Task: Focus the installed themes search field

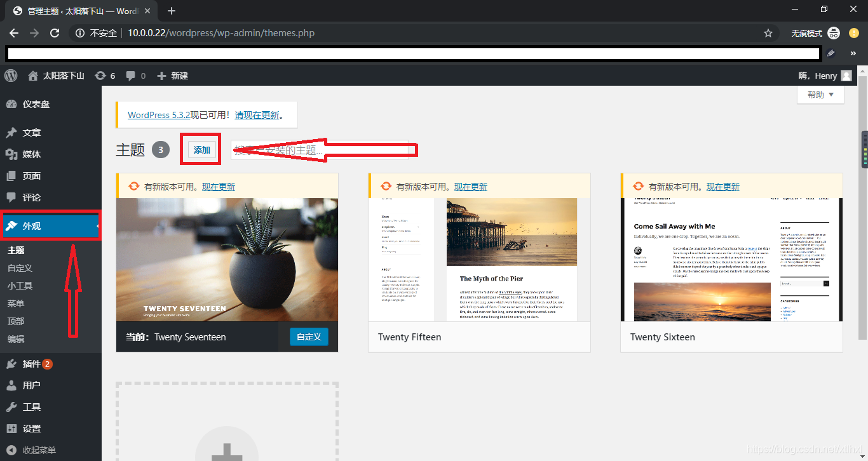Action: [x=319, y=150]
